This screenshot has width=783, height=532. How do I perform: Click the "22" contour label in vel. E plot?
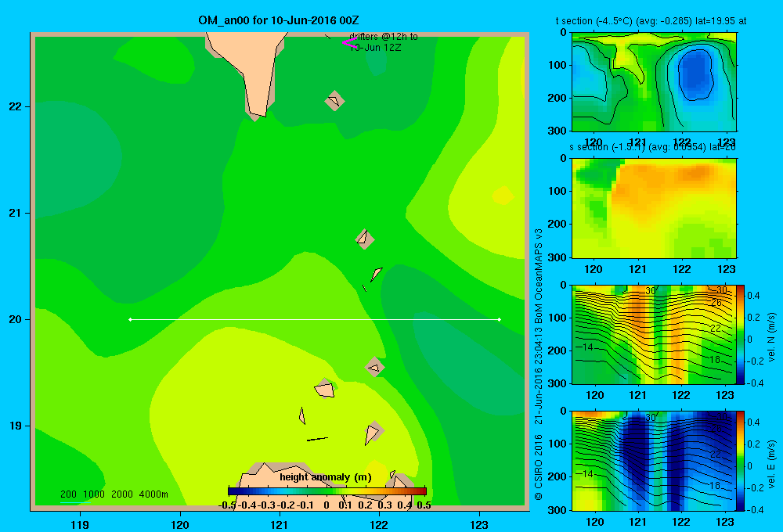click(x=716, y=454)
